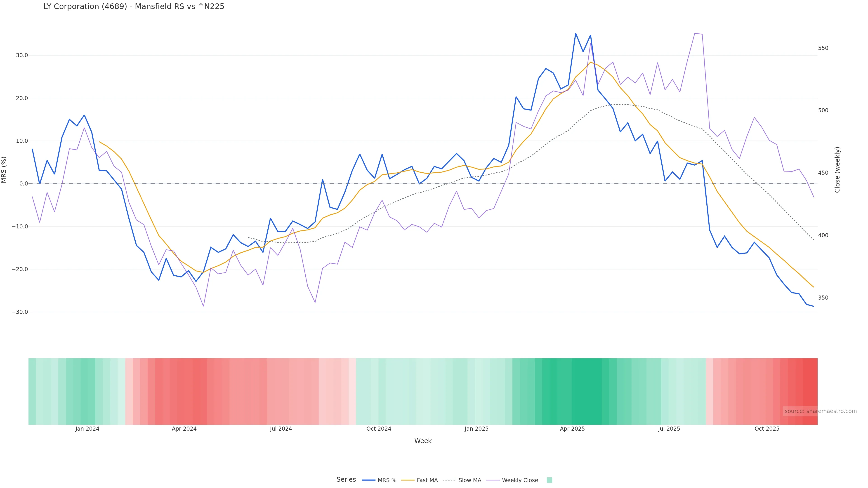868x488 pixels.
Task: Click the Apr 2025 tick label
Action: click(572, 429)
